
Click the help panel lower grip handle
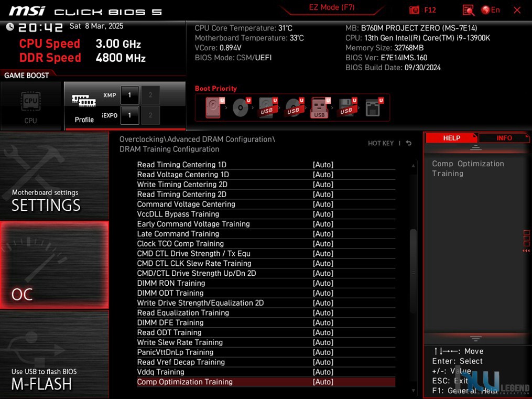coord(476,339)
